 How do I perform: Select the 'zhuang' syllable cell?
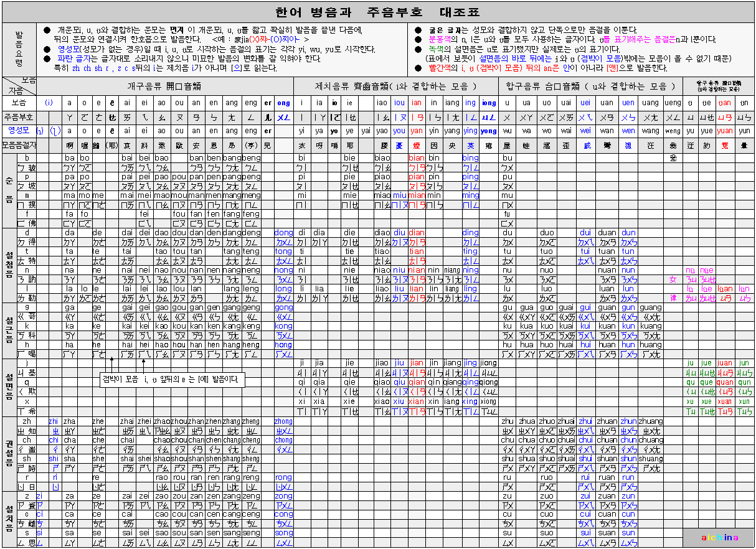650,421
